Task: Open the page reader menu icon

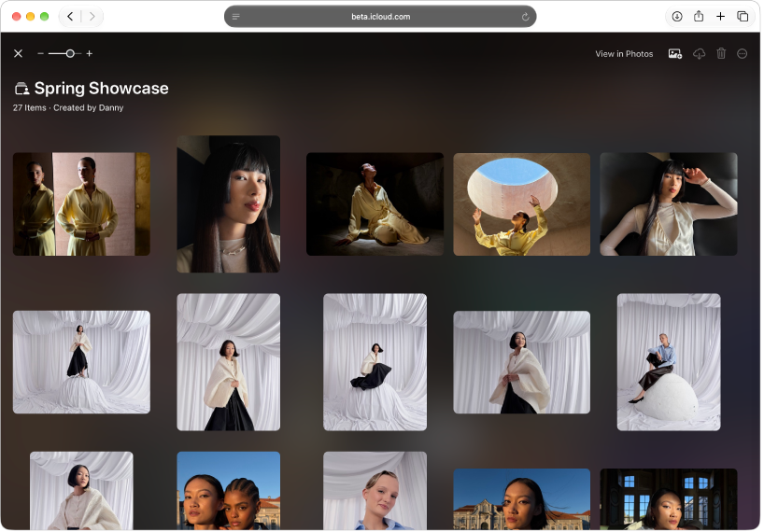Action: pyautogui.click(x=235, y=17)
